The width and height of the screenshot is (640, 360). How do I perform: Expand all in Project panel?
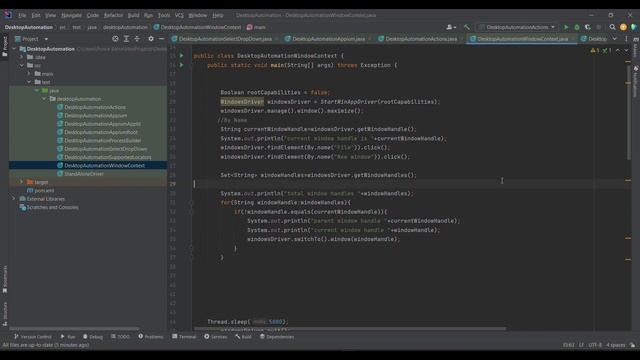coord(126,39)
